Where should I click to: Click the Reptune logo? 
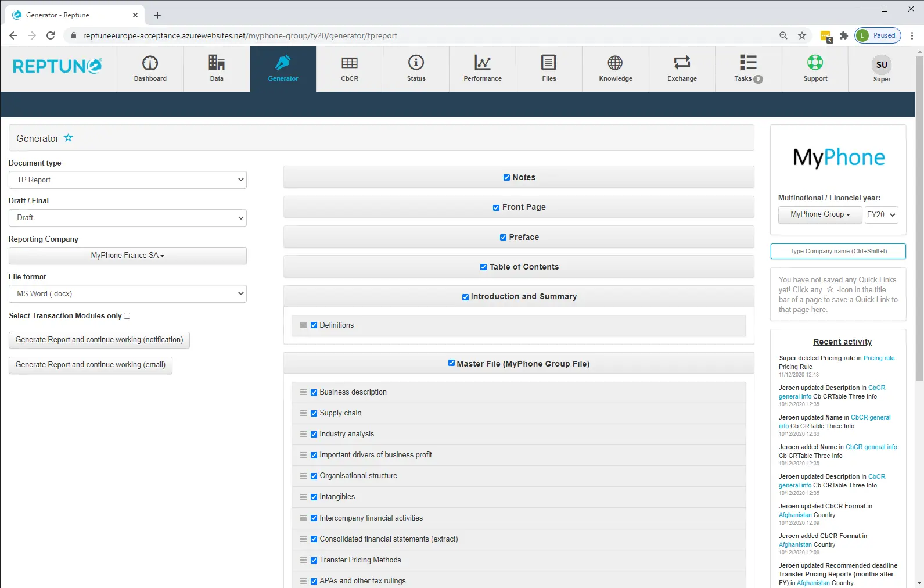(x=57, y=66)
